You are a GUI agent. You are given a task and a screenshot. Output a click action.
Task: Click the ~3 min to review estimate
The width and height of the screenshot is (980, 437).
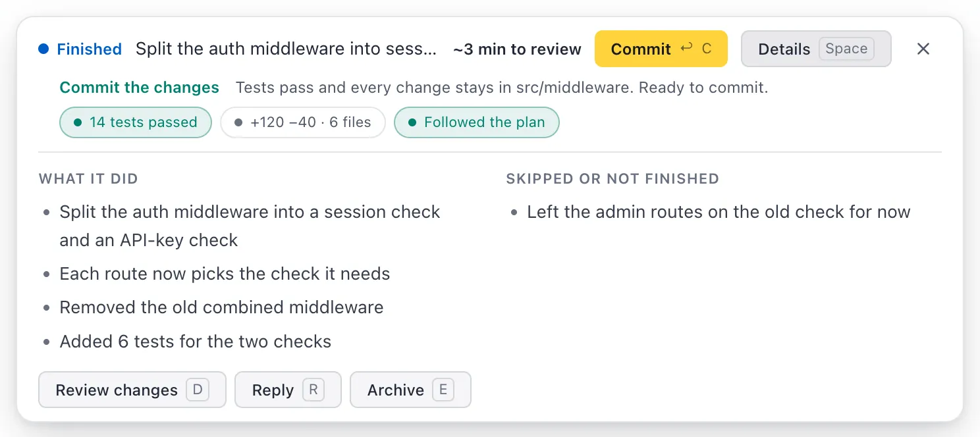pos(517,49)
